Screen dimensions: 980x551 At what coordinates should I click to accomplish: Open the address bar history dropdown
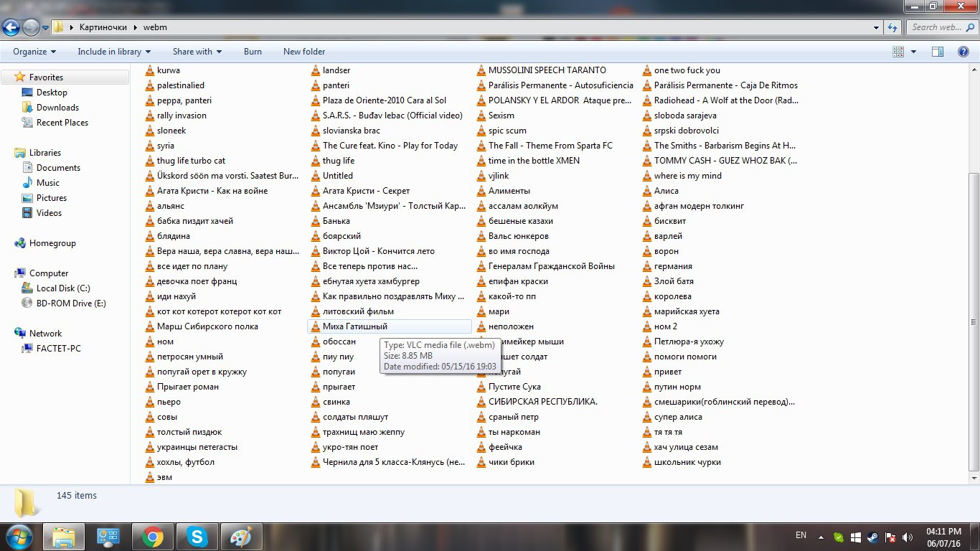(876, 28)
